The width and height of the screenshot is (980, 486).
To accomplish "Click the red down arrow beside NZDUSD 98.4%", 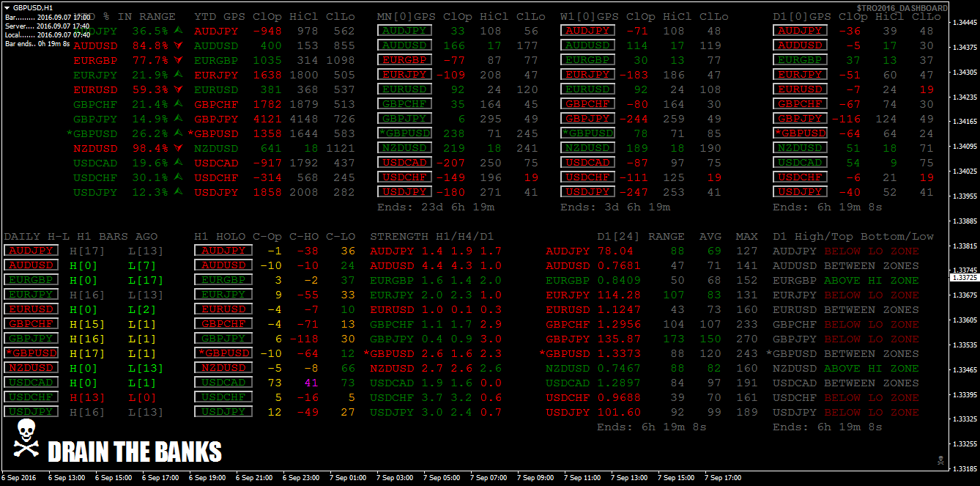I will [178, 148].
